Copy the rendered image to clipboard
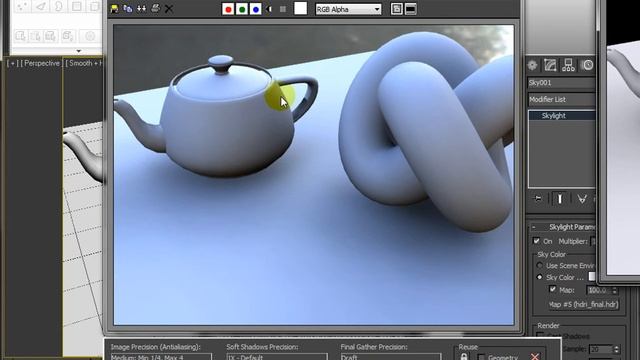 point(128,9)
